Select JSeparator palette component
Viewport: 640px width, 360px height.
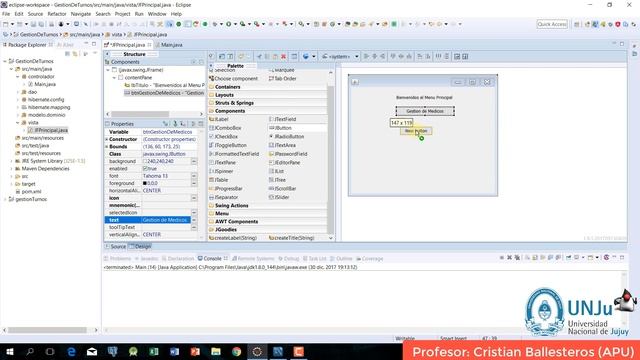coord(223,197)
